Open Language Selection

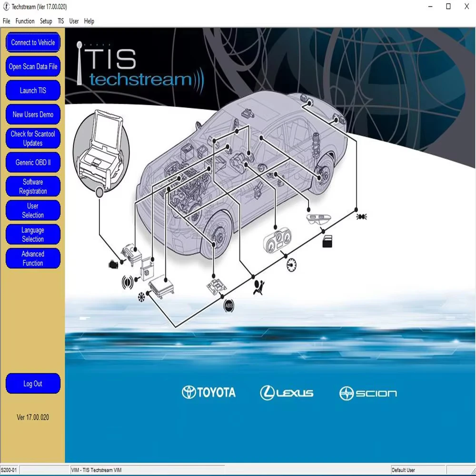point(33,234)
